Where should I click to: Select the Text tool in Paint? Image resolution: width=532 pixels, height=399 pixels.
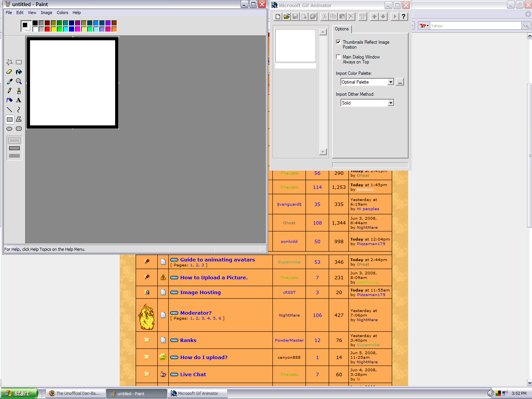point(19,100)
